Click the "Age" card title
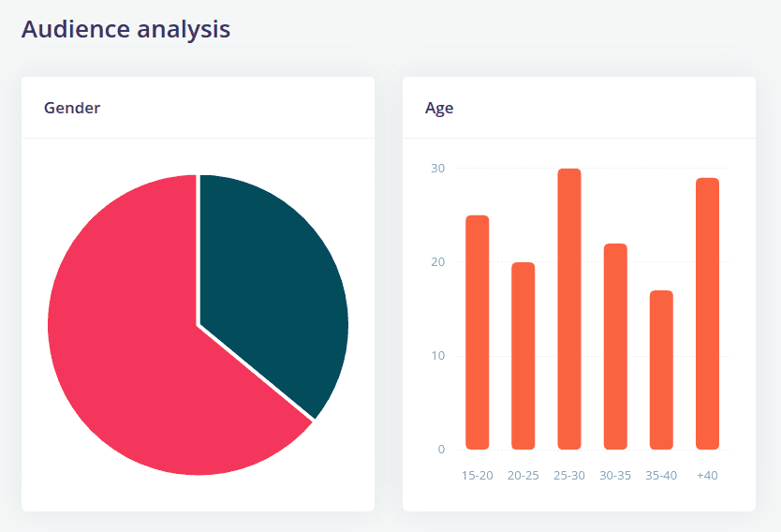The width and height of the screenshot is (781, 532). 439,108
